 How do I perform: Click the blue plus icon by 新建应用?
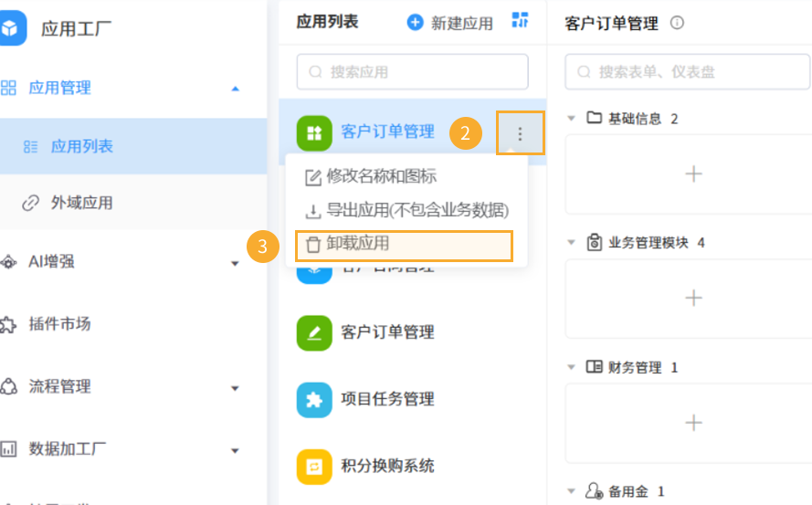click(415, 22)
